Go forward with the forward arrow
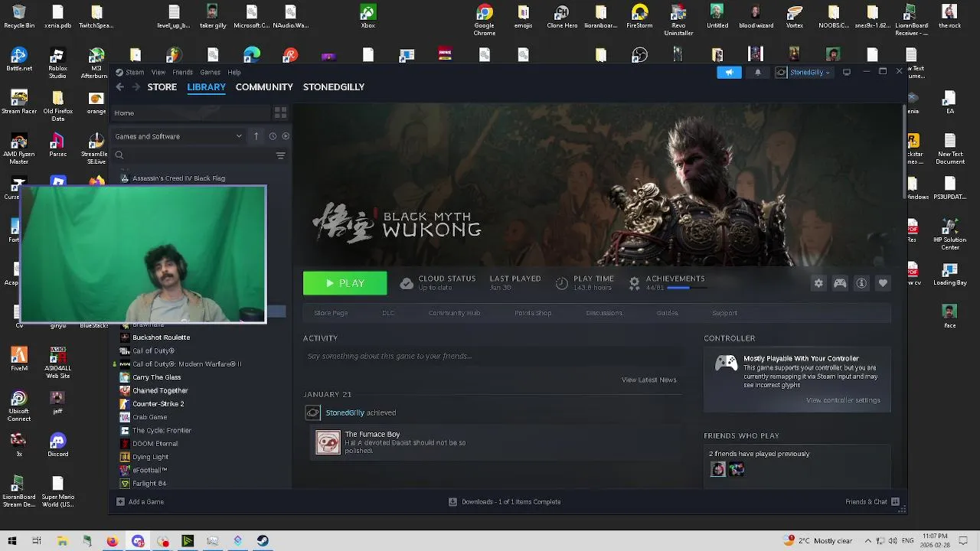Screen dimensions: 980x551 136,87
